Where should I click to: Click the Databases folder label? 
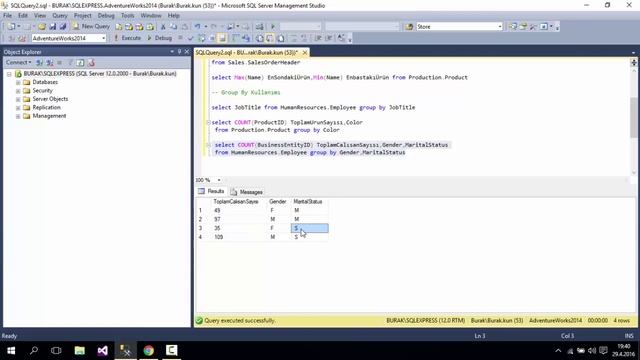[45, 82]
